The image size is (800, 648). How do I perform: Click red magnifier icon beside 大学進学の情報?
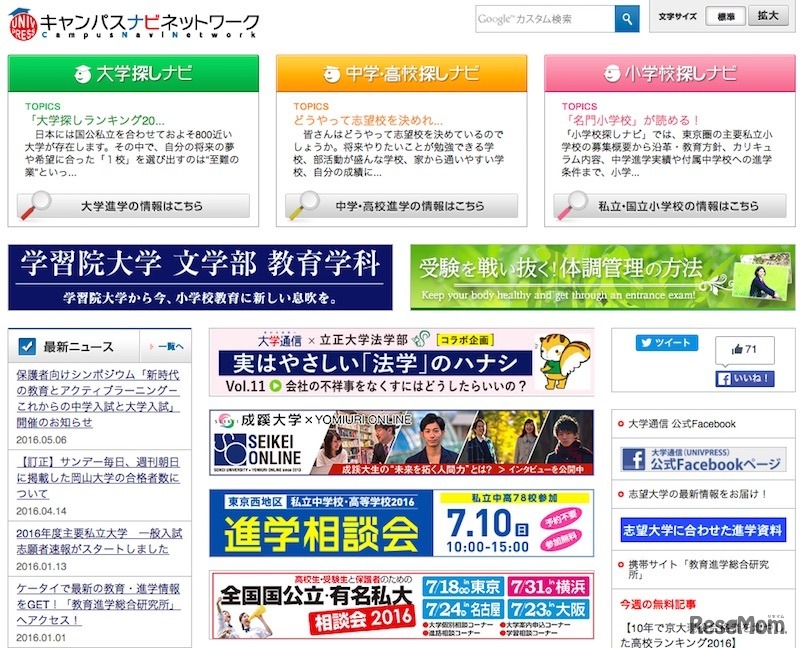point(35,205)
